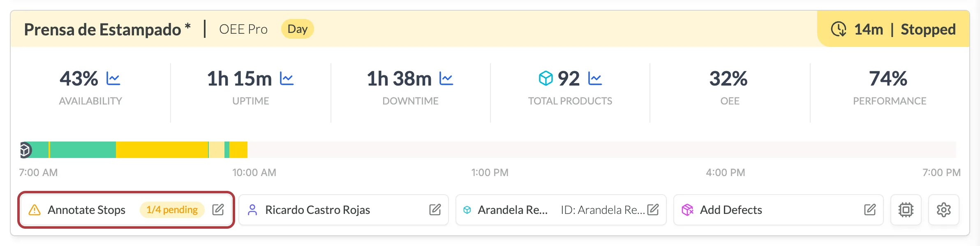The width and height of the screenshot is (980, 246).
Task: Edit operator Ricardo Castro Rojas pencil icon
Action: (435, 210)
